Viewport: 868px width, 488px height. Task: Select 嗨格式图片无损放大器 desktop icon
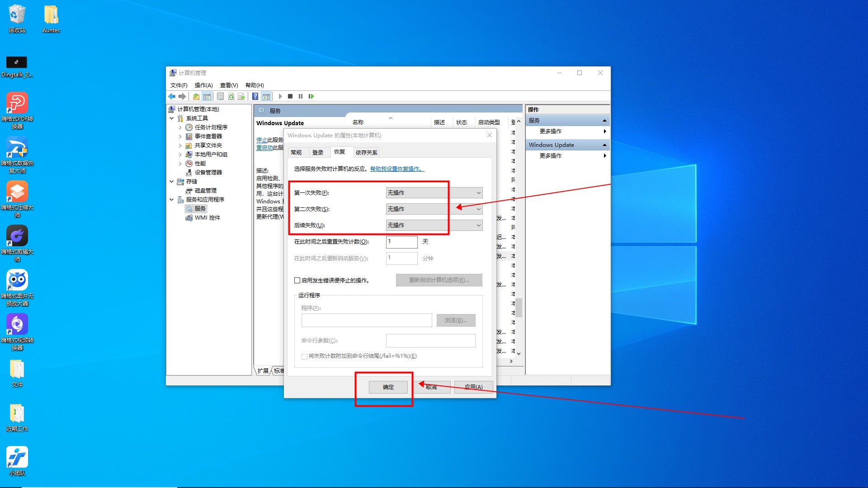point(17,288)
